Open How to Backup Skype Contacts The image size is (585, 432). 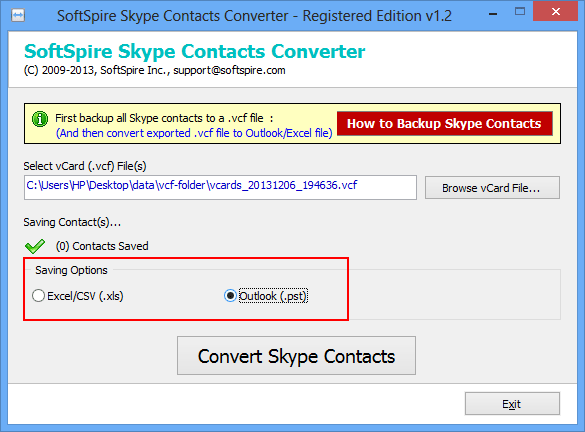(444, 123)
